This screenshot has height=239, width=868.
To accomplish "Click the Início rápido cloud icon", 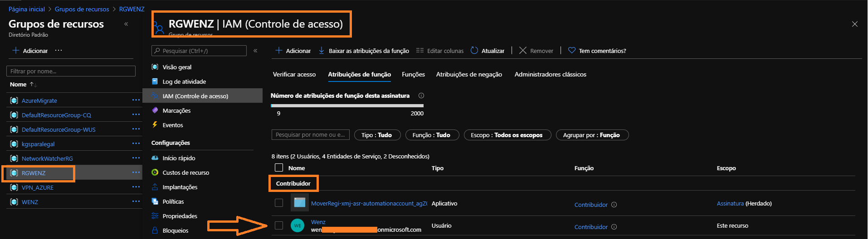I will 155,158.
